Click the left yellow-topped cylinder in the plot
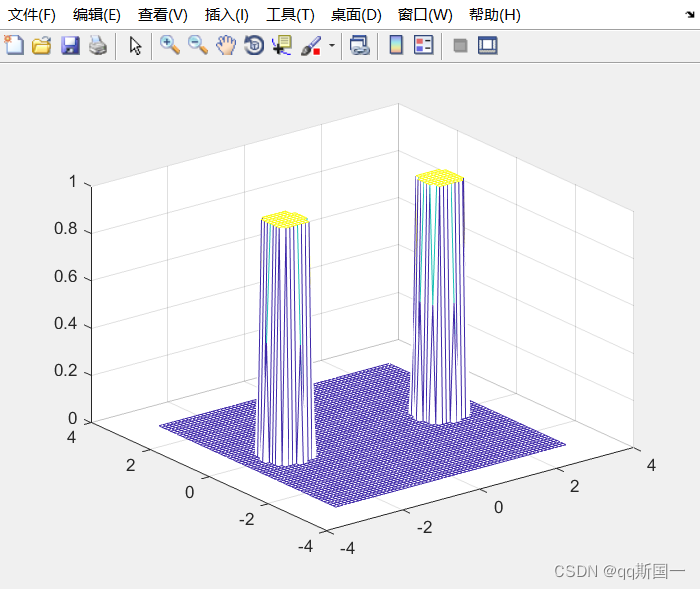700x589 pixels. click(285, 338)
